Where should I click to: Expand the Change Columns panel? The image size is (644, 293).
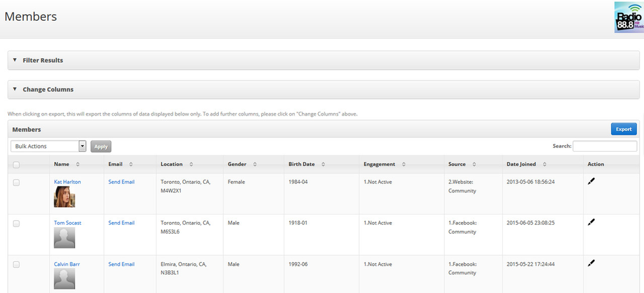point(48,90)
